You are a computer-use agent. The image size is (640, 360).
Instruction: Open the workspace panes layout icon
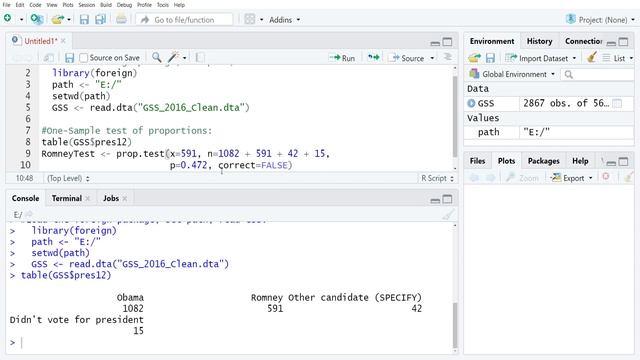point(249,19)
